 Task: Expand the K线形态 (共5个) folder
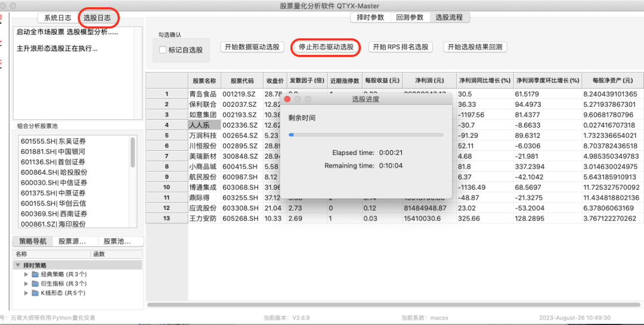point(26,293)
